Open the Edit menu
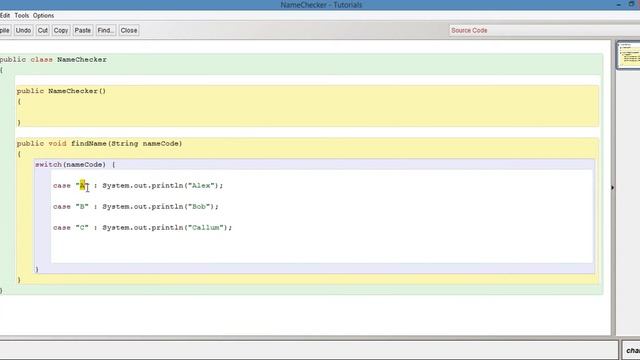 pos(5,16)
